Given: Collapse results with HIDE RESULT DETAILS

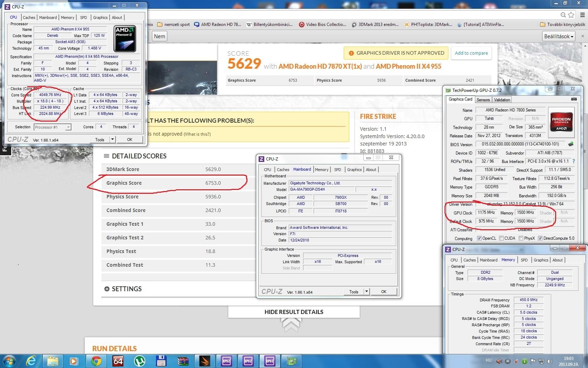Looking at the screenshot, I should [294, 312].
